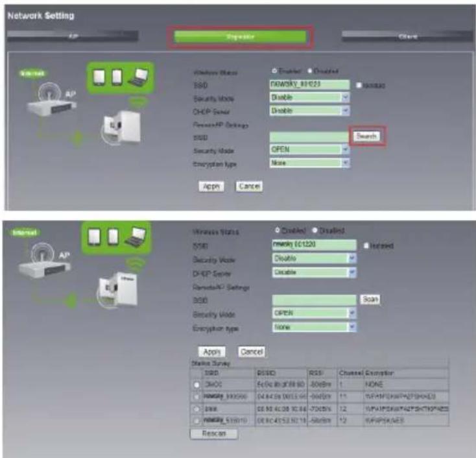Select Enabled wireless status in upper panel
The height and width of the screenshot is (458, 476).
tap(274, 71)
